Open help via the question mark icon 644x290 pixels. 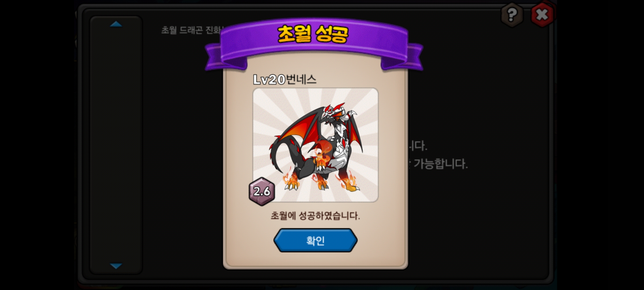pyautogui.click(x=512, y=15)
